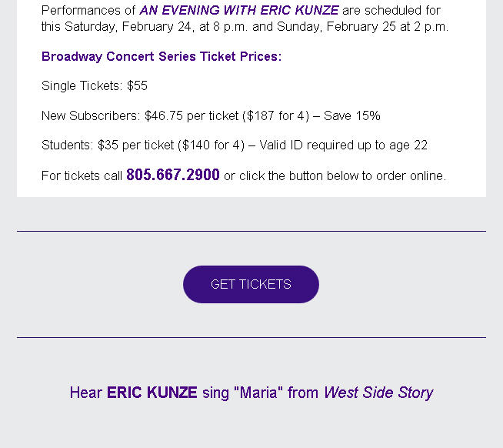Click the italic West Side Story text
The image size is (503, 448).
[x=378, y=393]
